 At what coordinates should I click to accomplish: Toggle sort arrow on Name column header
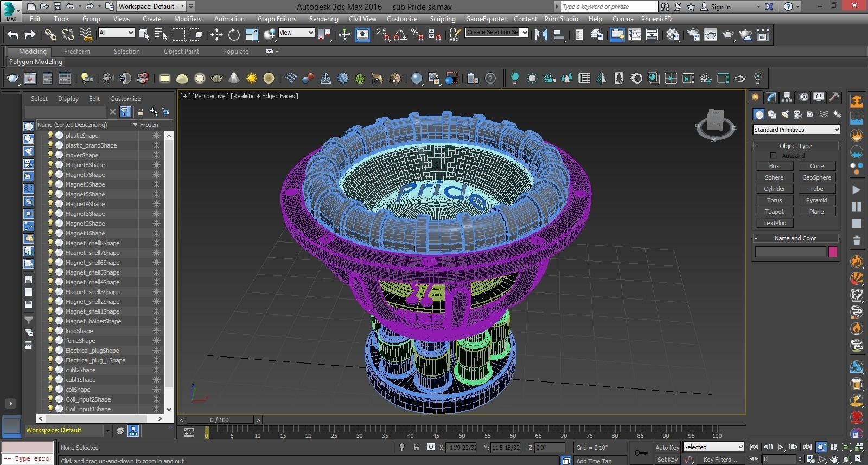(x=135, y=125)
